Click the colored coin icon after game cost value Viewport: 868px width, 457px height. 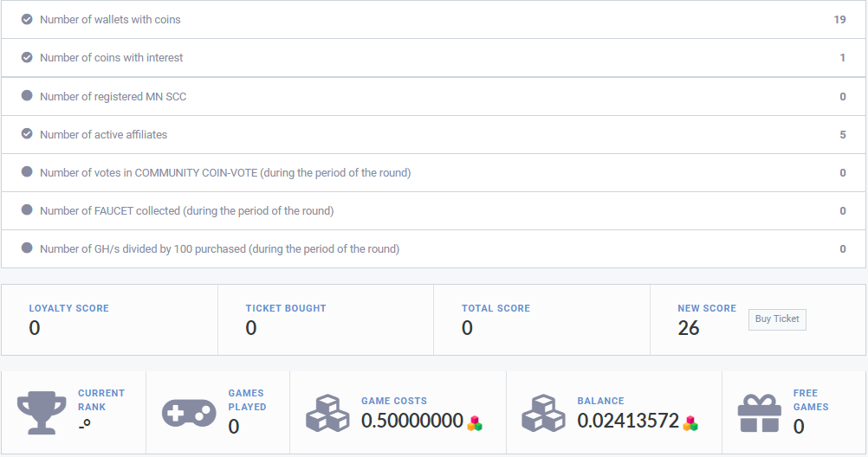point(475,423)
